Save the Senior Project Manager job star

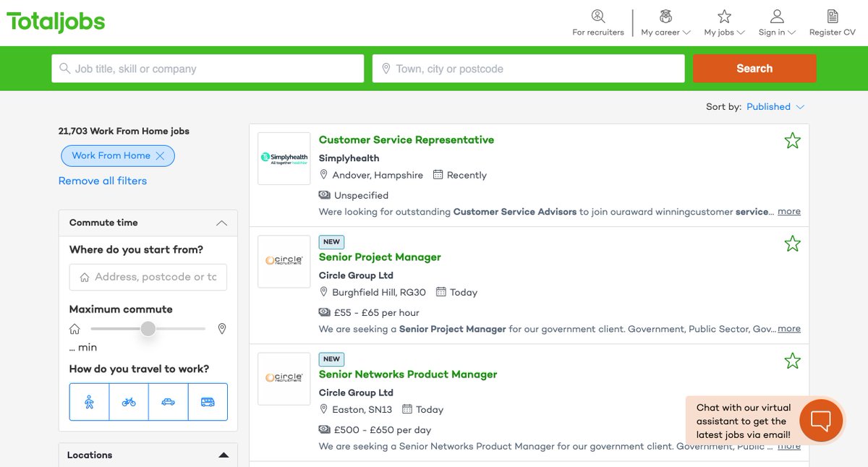tap(793, 244)
